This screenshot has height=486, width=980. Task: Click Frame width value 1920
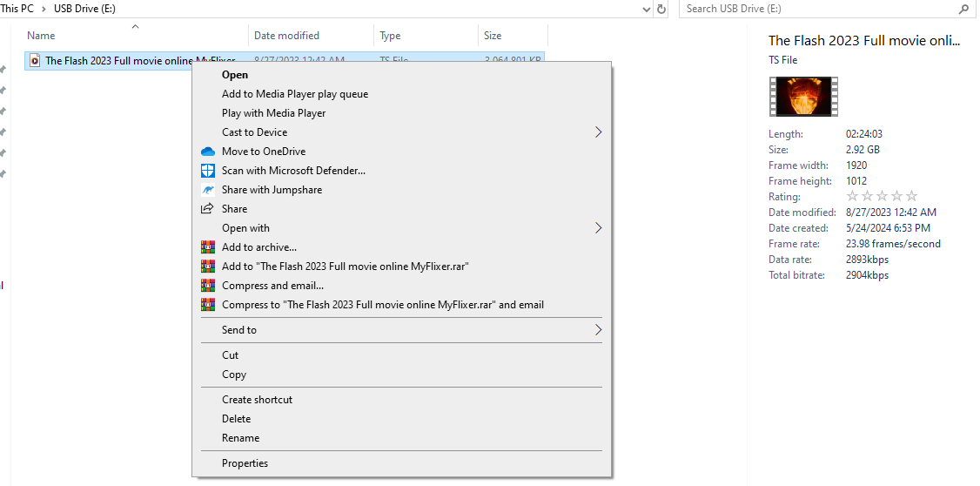[856, 165]
